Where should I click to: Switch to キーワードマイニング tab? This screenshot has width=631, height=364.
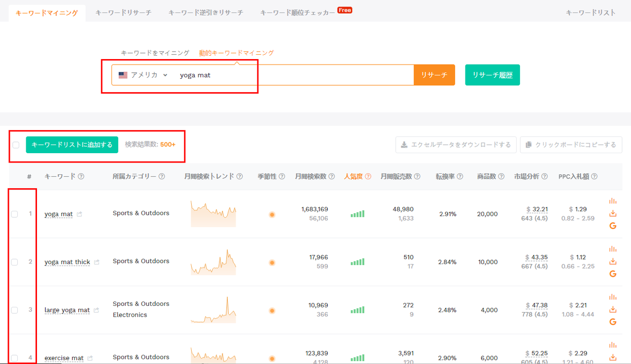click(47, 13)
